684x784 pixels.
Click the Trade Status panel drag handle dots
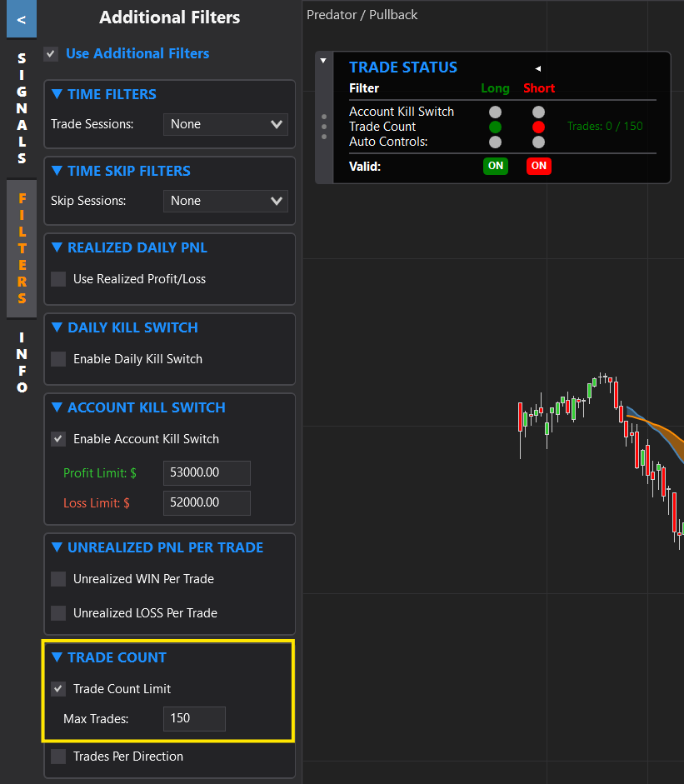click(324, 127)
